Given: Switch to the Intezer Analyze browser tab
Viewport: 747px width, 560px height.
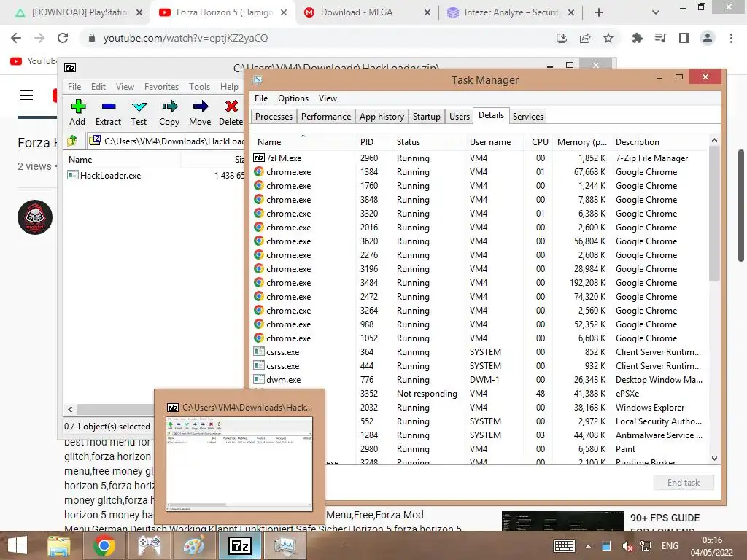Looking at the screenshot, I should coord(511,12).
